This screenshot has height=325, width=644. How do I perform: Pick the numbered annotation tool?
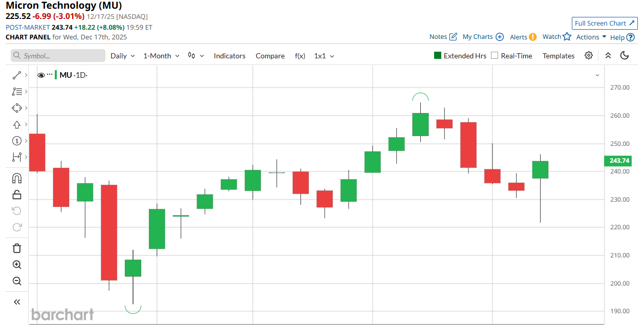(x=17, y=141)
